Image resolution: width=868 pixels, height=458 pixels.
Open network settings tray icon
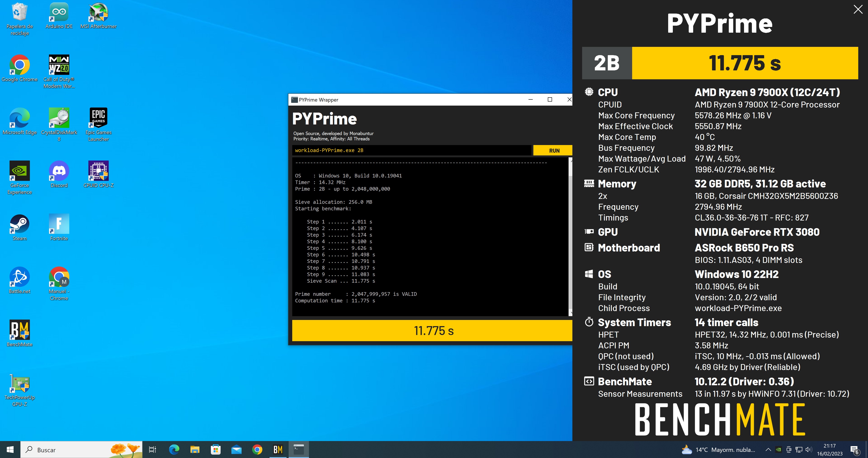pos(798,450)
